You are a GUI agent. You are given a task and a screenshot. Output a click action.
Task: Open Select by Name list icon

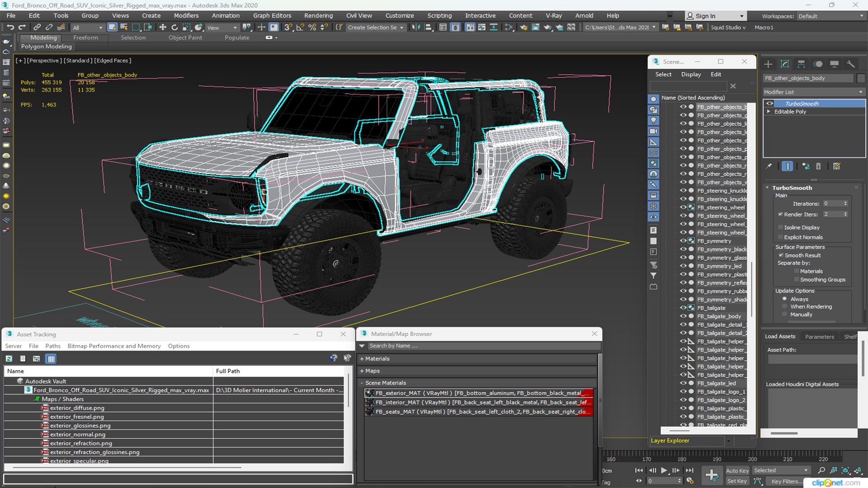pos(124,28)
